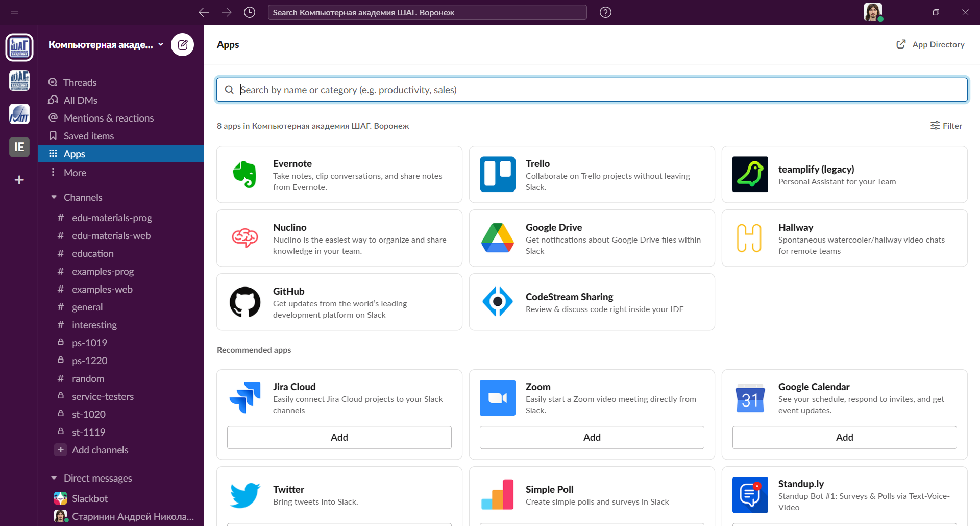Open the Trello app icon
Image resolution: width=980 pixels, height=526 pixels.
coord(498,174)
